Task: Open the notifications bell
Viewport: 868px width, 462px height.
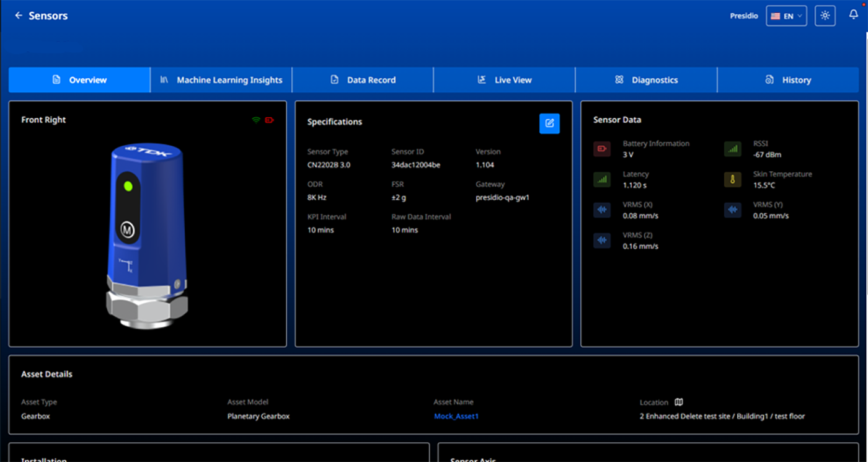Action: [x=854, y=16]
